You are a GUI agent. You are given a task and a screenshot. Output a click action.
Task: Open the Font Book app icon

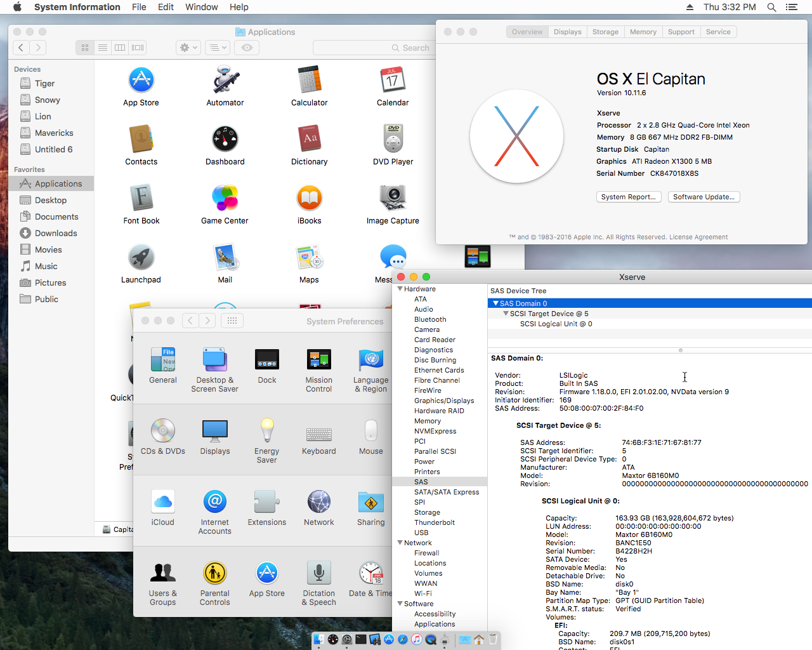[141, 198]
